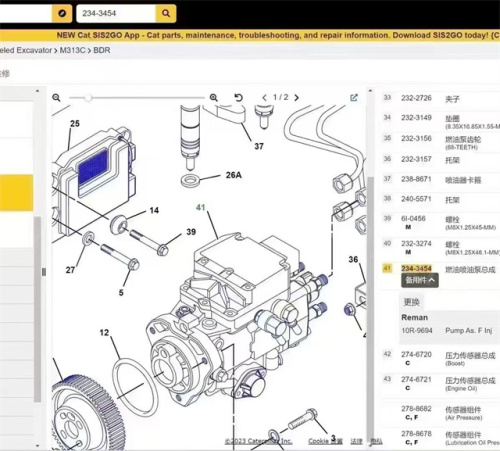Click the left panel scroll-up arrow

tap(37, 91)
